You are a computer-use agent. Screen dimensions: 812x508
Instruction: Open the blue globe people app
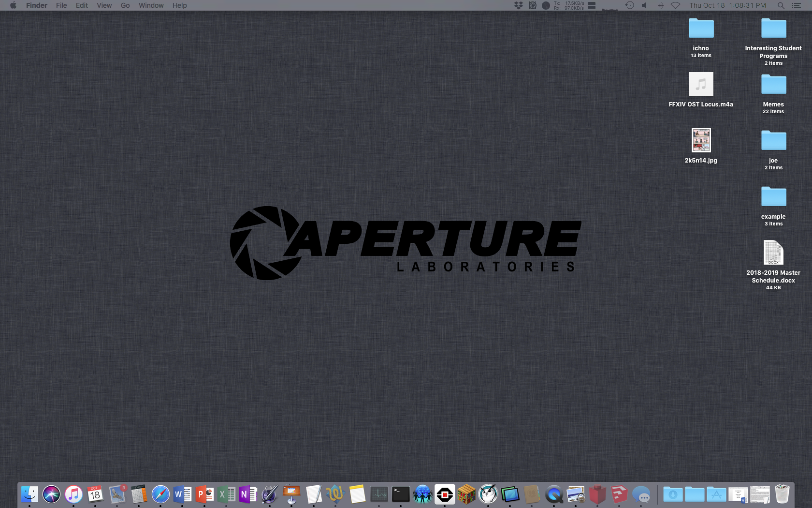click(422, 494)
